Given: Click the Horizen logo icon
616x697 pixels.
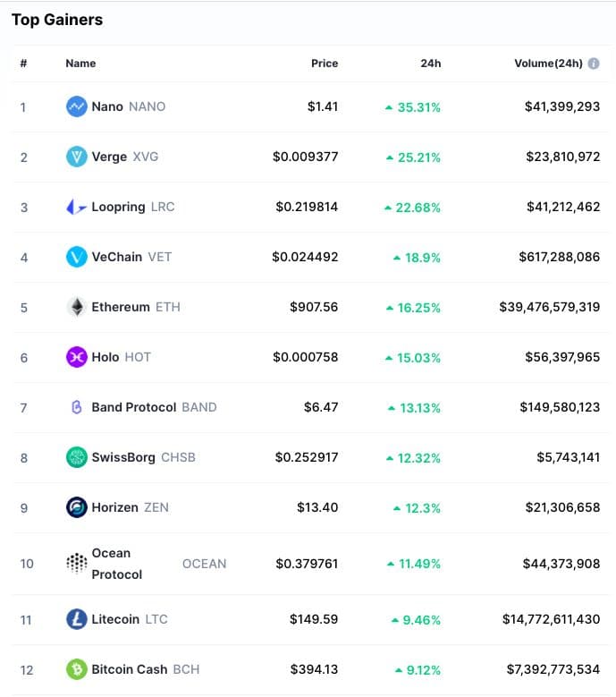Looking at the screenshot, I should coord(77,507).
